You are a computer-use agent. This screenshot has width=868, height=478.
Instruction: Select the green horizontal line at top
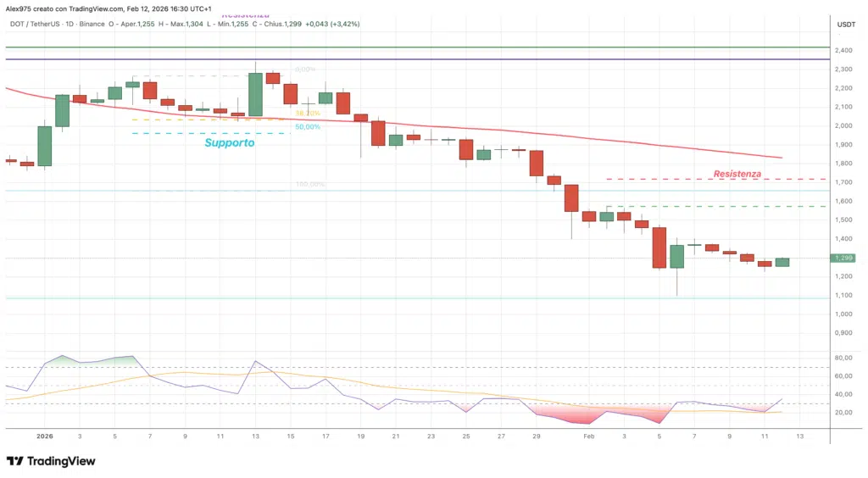click(424, 47)
